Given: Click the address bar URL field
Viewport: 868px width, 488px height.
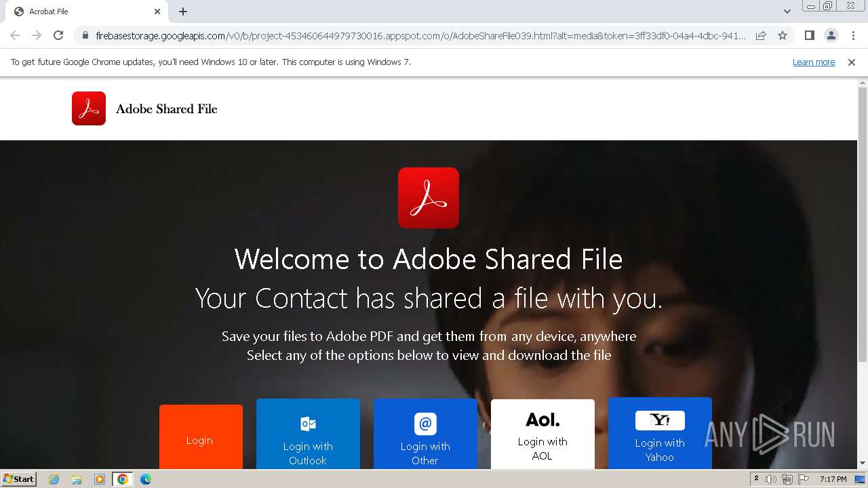Looking at the screenshot, I should (x=420, y=35).
